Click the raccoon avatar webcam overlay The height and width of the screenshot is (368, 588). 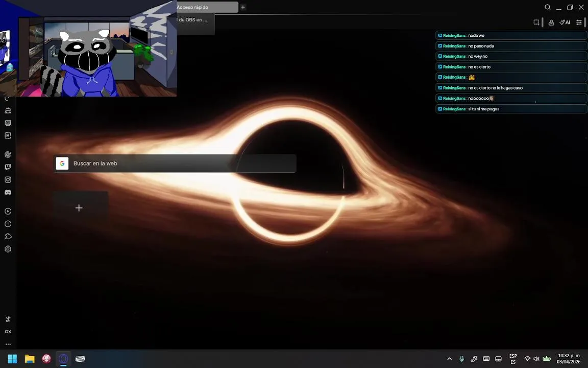tap(88, 48)
